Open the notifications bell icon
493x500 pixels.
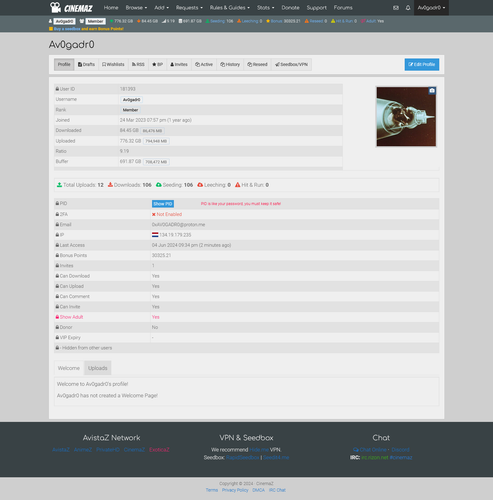408,8
